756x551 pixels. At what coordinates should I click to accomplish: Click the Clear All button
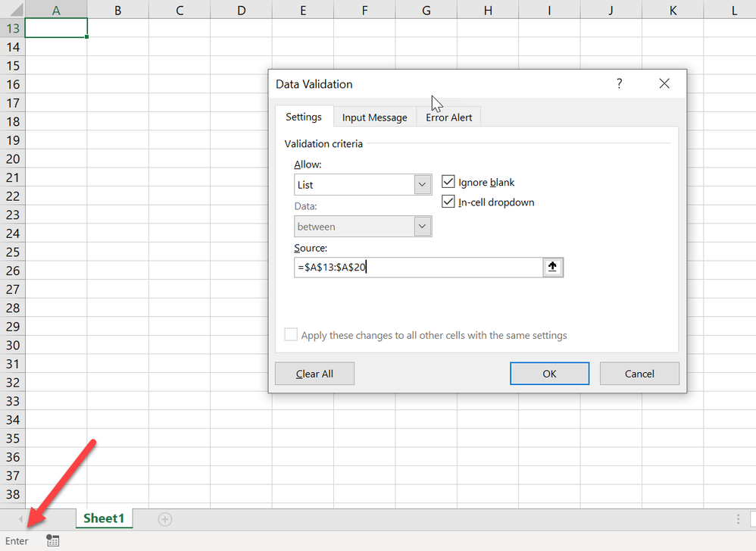314,374
